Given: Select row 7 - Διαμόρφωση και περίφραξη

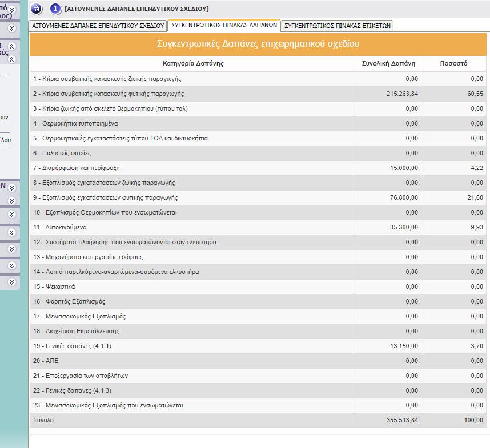Looking at the screenshot, I should (258, 168).
